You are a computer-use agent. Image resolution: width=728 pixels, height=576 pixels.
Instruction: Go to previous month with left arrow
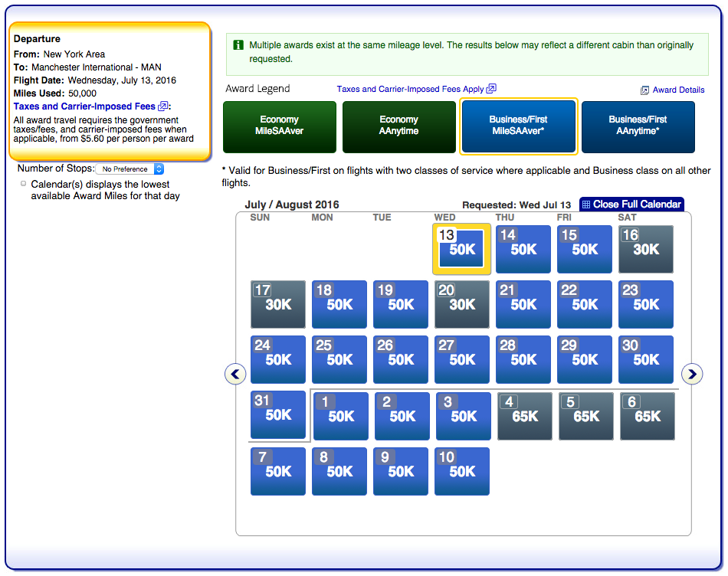tap(235, 374)
